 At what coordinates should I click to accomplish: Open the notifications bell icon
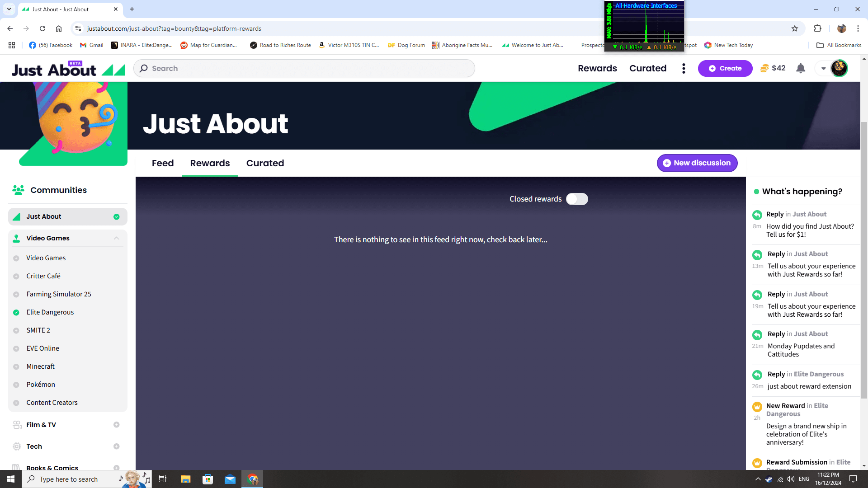[x=800, y=68]
